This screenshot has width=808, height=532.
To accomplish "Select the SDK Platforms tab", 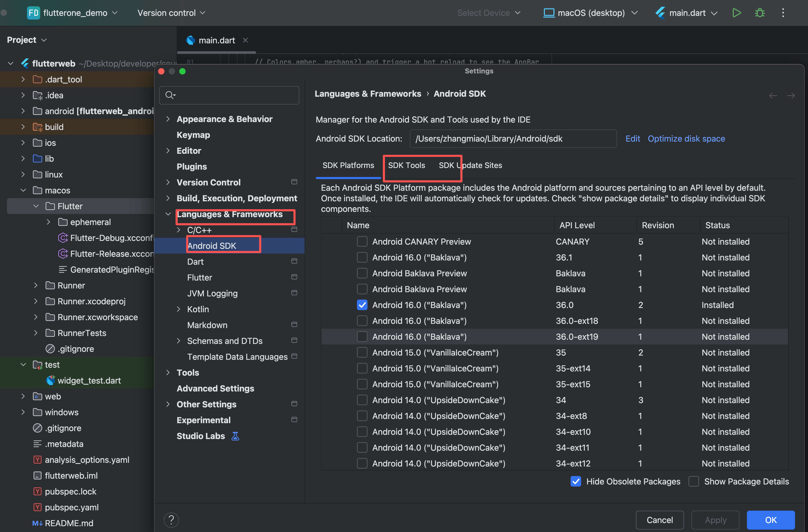I will [348, 165].
